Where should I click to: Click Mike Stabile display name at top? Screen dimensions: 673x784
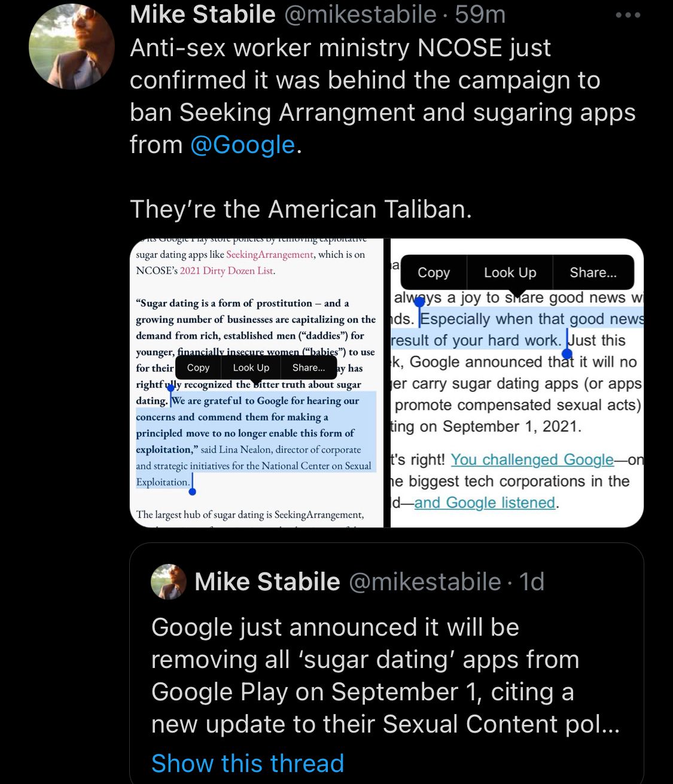pos(202,14)
